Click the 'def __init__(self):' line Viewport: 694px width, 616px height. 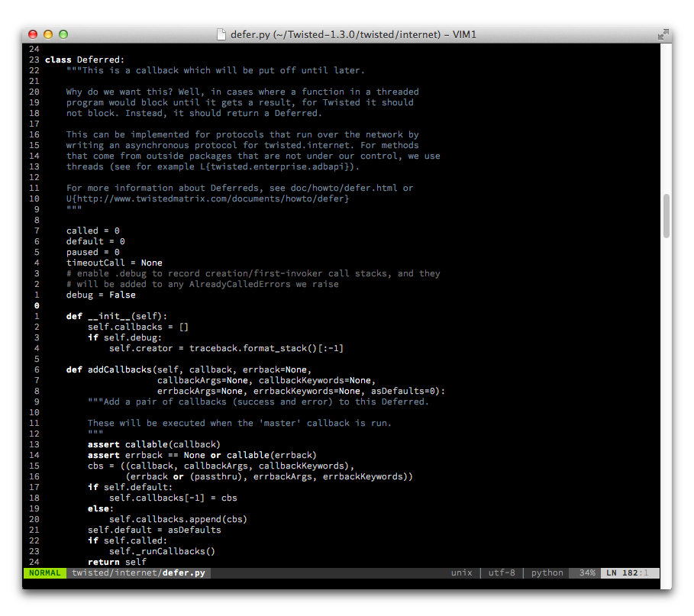click(x=117, y=317)
